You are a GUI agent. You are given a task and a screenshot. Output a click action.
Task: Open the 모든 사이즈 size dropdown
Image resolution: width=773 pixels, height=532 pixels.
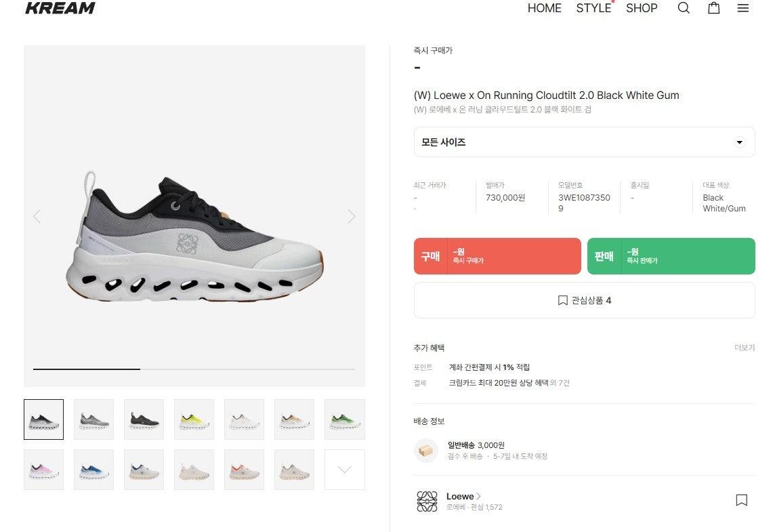point(584,142)
